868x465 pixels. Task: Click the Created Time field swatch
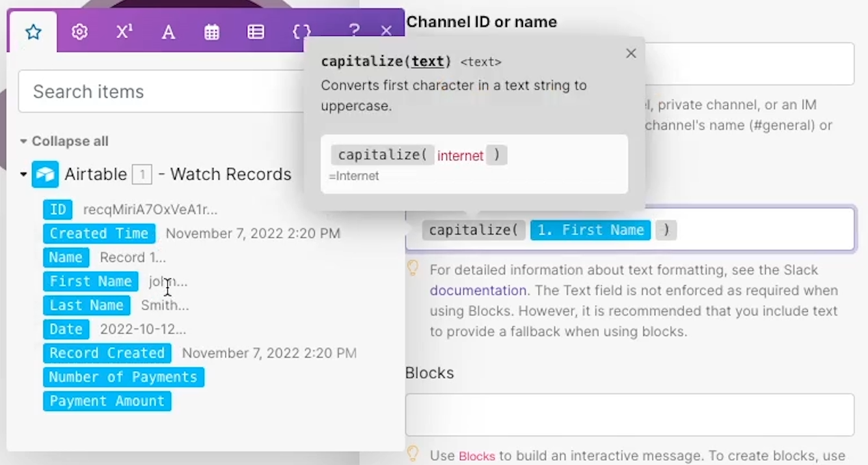[x=98, y=233]
